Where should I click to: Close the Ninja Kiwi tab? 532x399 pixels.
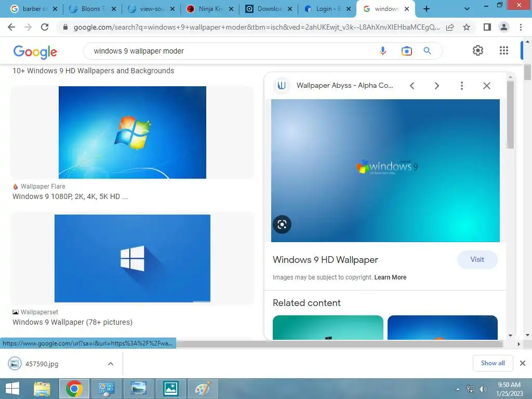point(231,9)
